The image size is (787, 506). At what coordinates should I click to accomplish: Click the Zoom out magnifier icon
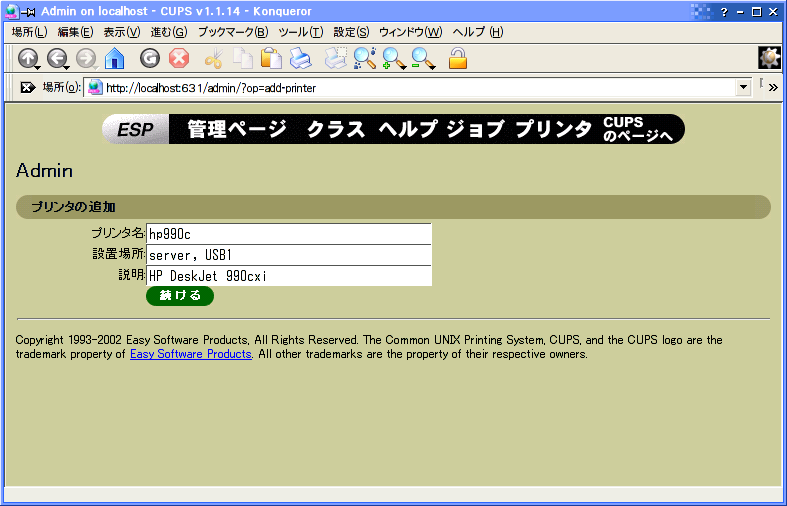click(423, 59)
